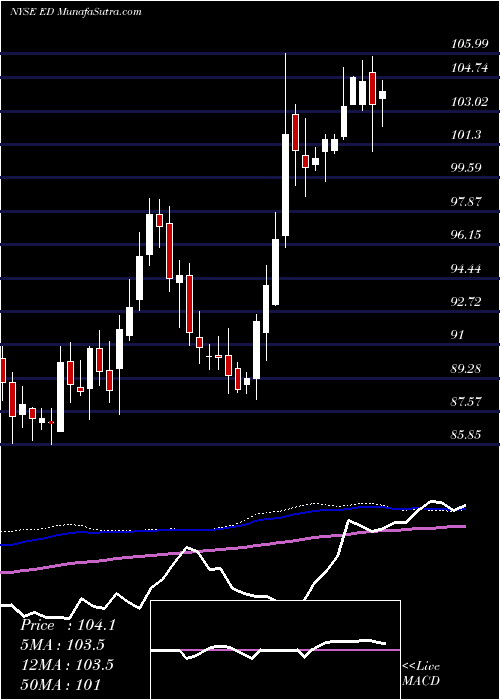The width and height of the screenshot is (500, 700).
Task: Click the 12MA : 103.5 readout
Action: pos(67,664)
